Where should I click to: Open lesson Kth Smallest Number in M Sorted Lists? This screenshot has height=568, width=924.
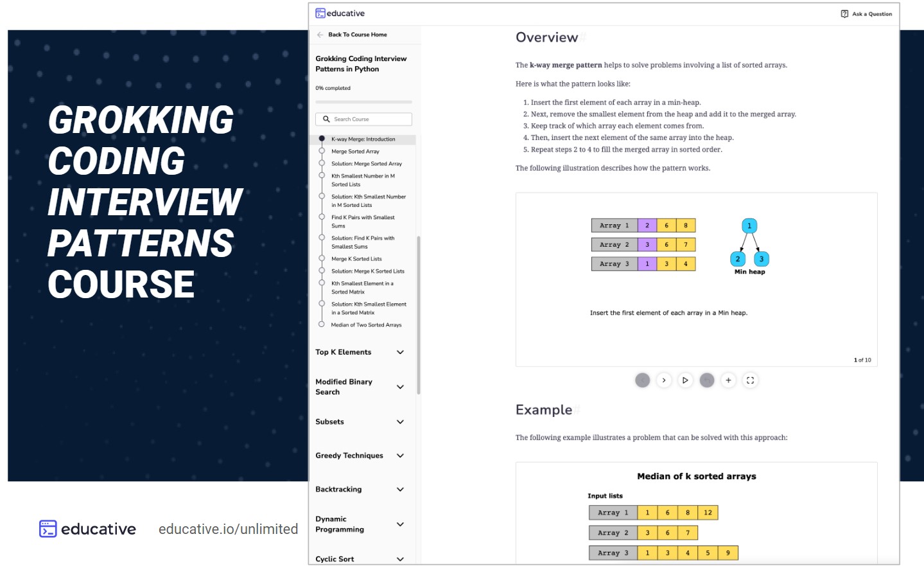click(363, 180)
